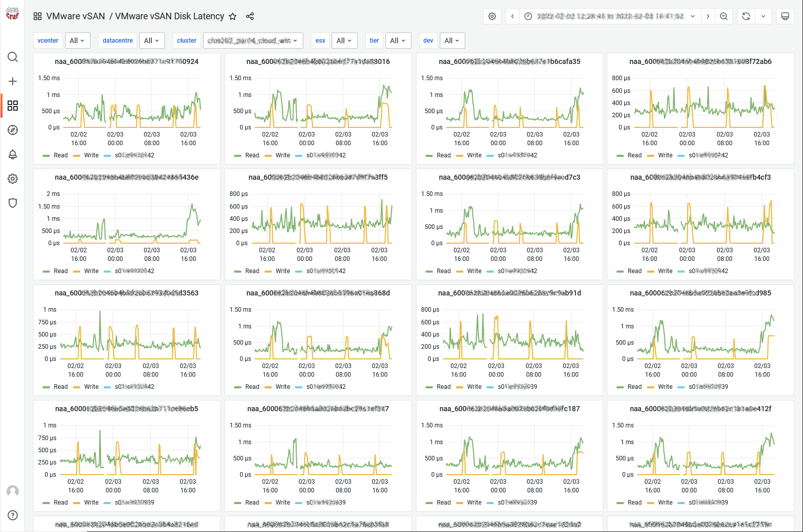This screenshot has height=532, width=803.
Task: Click the Create plus icon in sidebar
Action: pos(13,81)
